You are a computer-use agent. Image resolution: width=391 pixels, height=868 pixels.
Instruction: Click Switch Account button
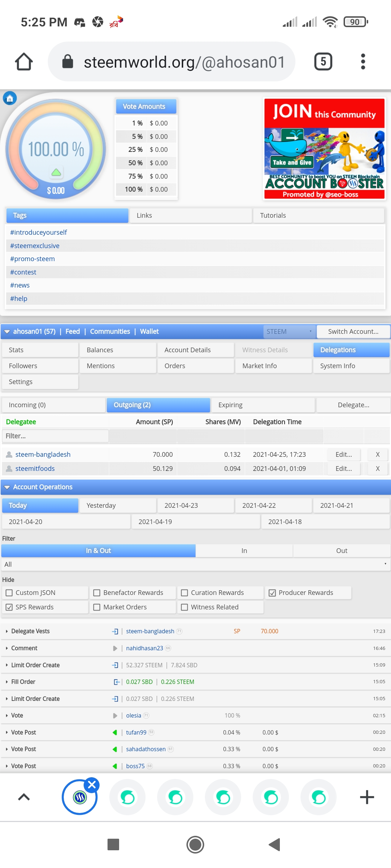[353, 332]
